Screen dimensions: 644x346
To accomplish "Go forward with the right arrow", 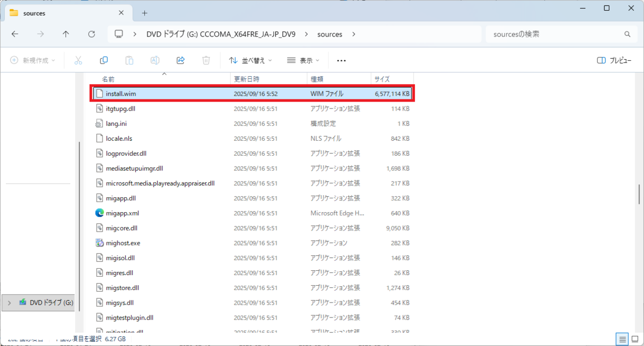I will tap(40, 34).
